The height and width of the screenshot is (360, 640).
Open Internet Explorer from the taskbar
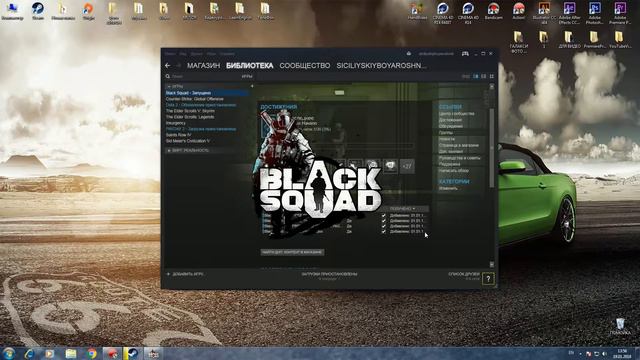[x=29, y=353]
